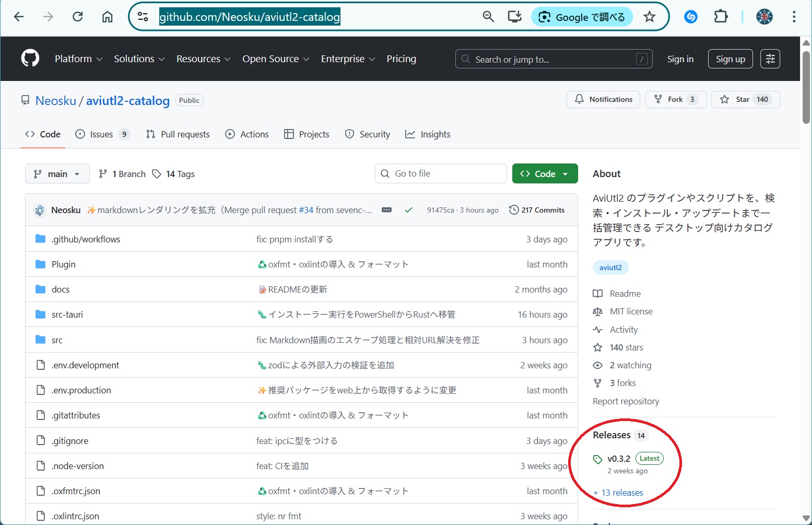Toggle repository Notifications
The image size is (812, 525).
coord(603,99)
